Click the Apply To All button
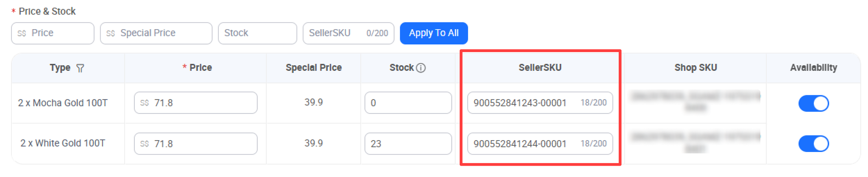868x177 pixels. [434, 33]
